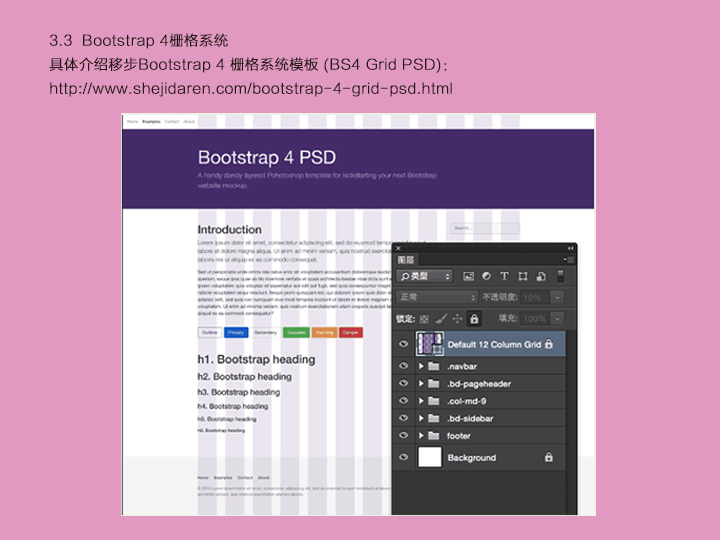This screenshot has width=720, height=540.
Task: Collapse the layers panel with double-arrow icon
Action: pos(570,248)
